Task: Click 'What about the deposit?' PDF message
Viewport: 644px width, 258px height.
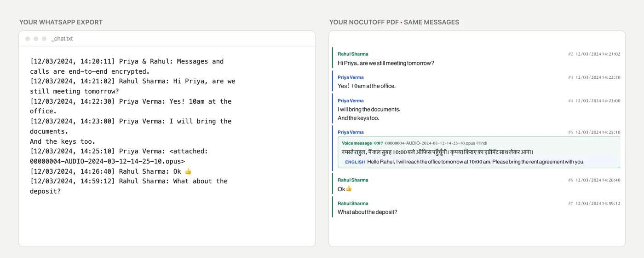Action: pyautogui.click(x=368, y=212)
